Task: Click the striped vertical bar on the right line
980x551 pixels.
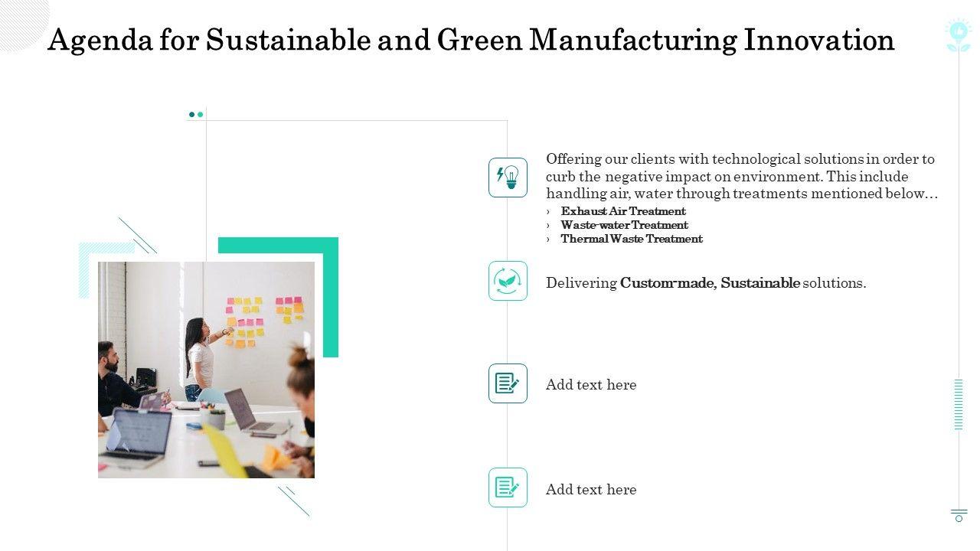Action: coord(959,404)
